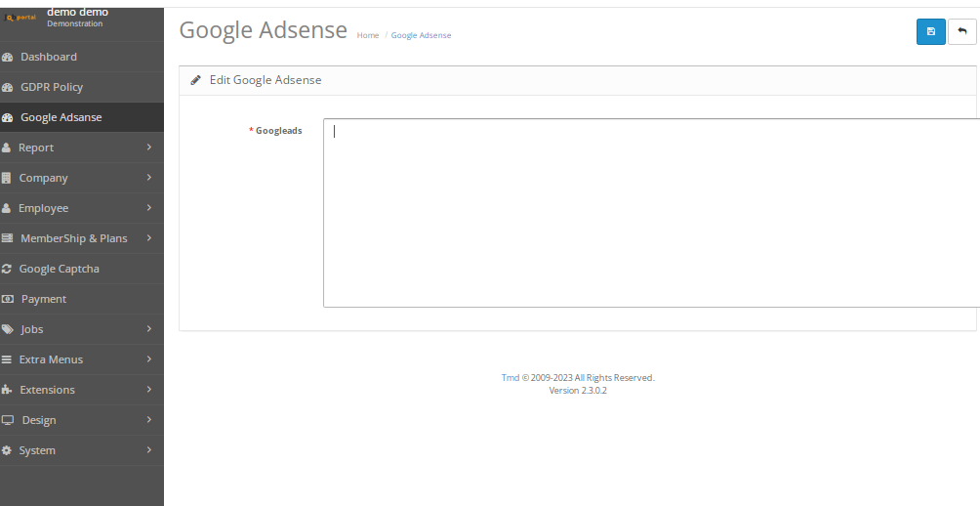
Task: Click the Extensions puzzle icon
Action: click(x=8, y=391)
